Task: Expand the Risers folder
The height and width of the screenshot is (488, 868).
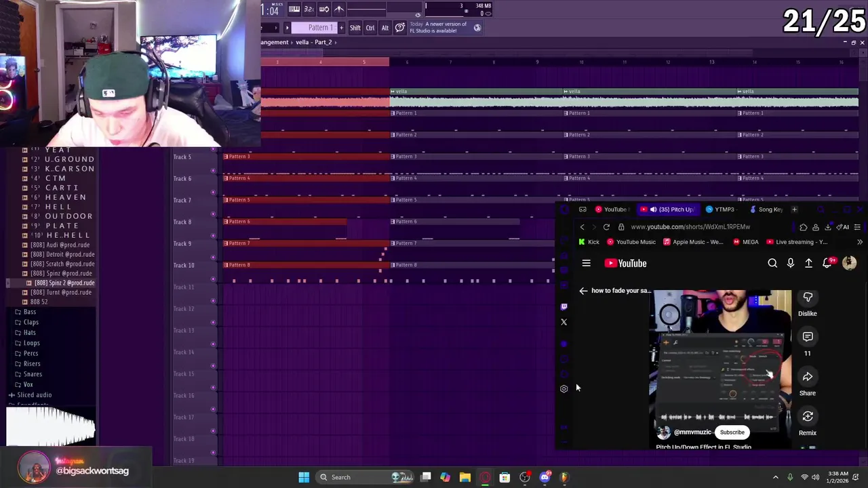Action: [x=28, y=363]
